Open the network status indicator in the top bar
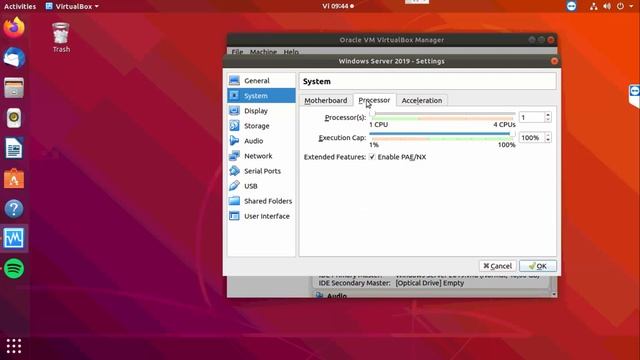 pos(593,6)
